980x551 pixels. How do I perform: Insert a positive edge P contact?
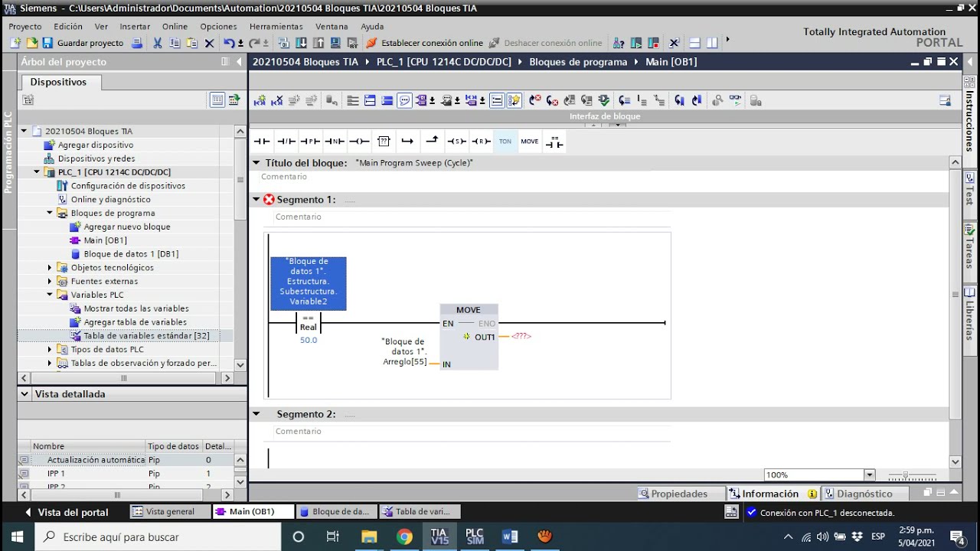coord(310,141)
